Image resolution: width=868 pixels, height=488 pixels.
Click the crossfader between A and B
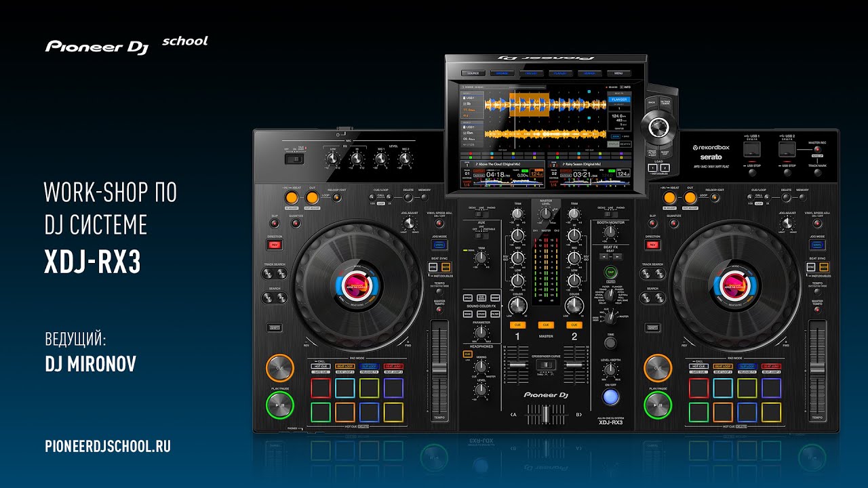(546, 414)
